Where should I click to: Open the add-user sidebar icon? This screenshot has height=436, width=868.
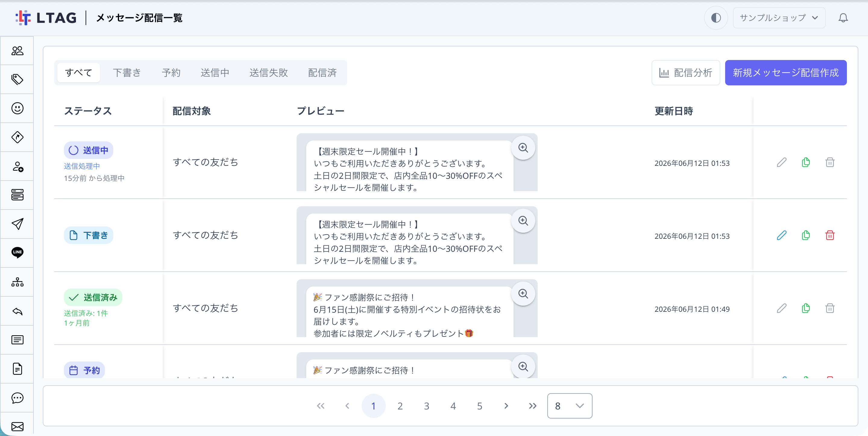pos(17,166)
